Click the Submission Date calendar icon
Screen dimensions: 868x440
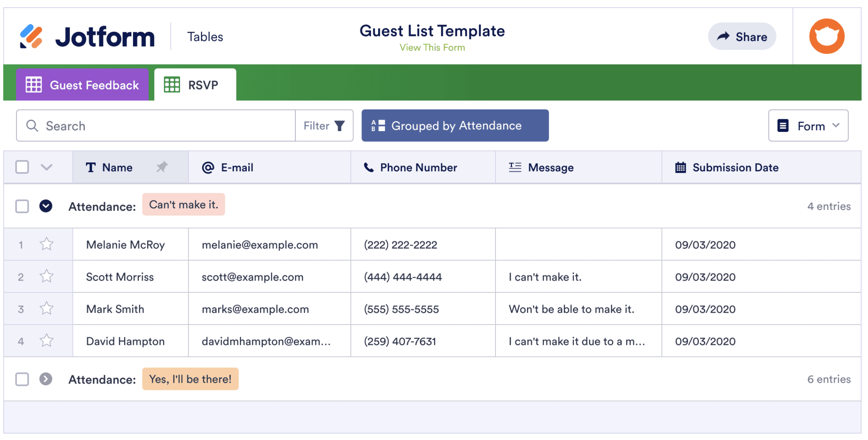click(680, 167)
